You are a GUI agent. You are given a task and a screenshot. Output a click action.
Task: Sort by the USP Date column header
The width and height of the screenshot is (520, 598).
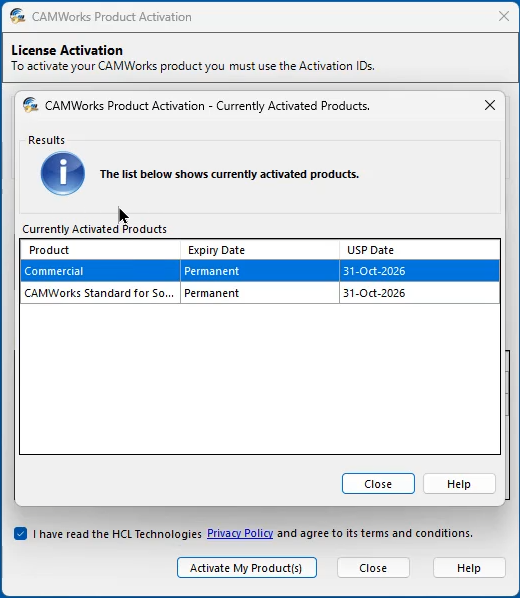[419, 250]
